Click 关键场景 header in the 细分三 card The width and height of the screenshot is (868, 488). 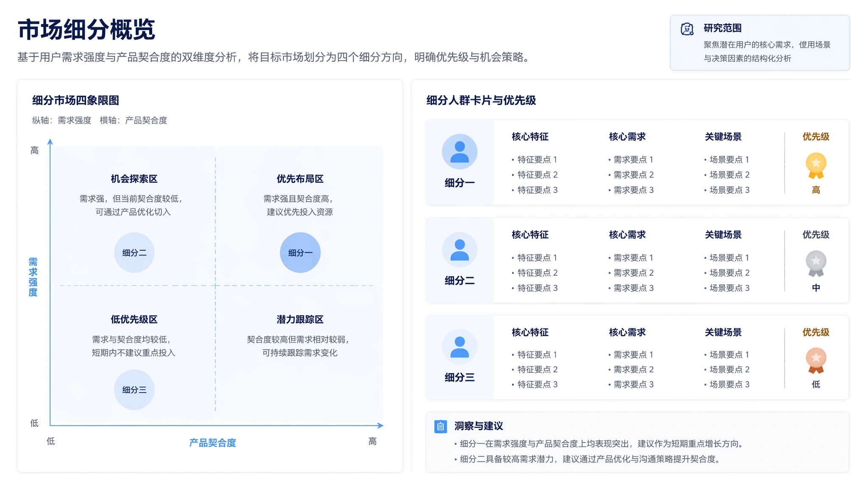[723, 332]
